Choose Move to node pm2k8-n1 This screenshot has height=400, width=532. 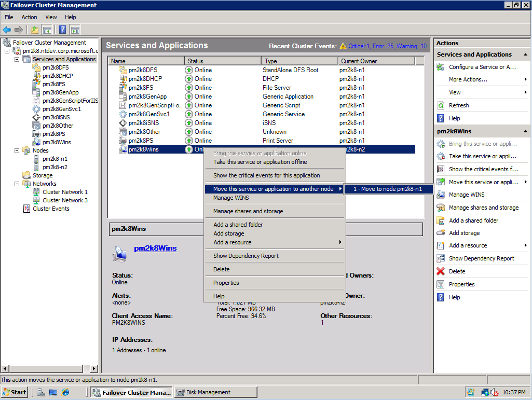coord(388,189)
